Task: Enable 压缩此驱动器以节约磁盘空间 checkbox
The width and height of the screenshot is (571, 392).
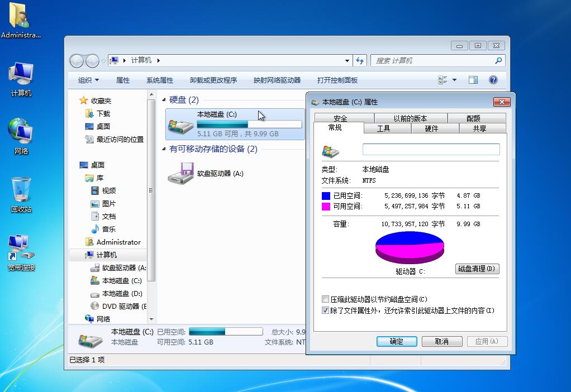Action: click(326, 299)
